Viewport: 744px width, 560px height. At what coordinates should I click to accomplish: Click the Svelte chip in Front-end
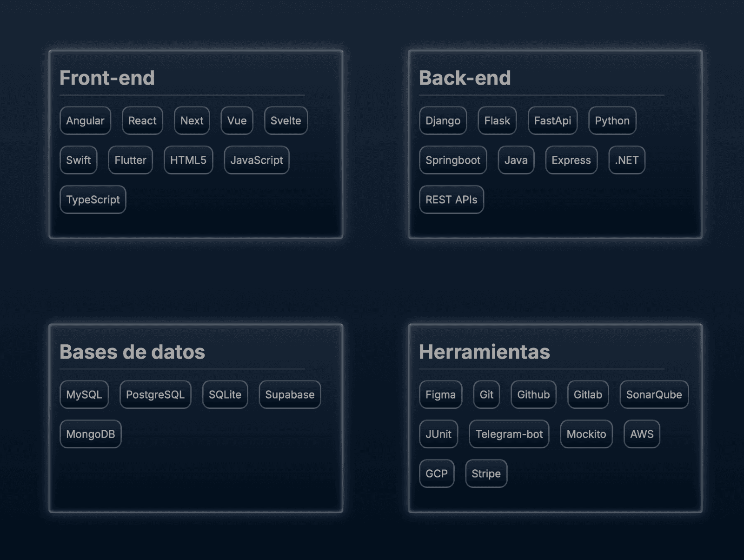coord(286,120)
